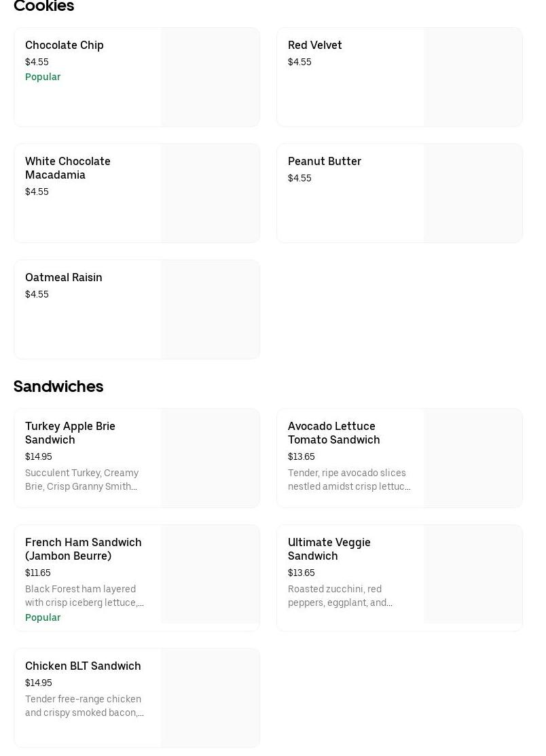Open the Oatmeal Raisin cookie title
The image size is (546, 756).
[x=64, y=277]
